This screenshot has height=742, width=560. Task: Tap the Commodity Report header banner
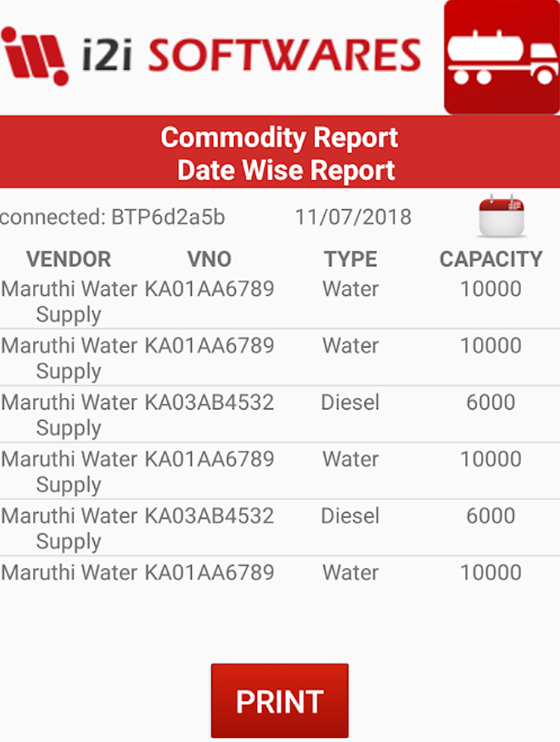coord(280,152)
